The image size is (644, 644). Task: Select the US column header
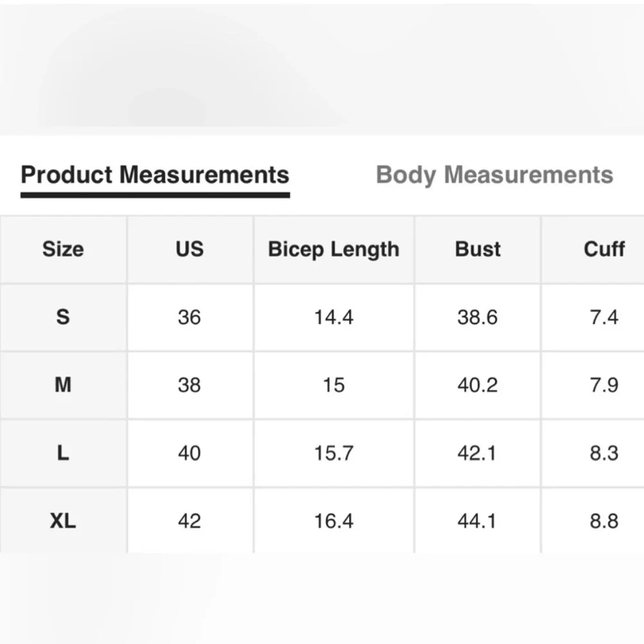click(x=189, y=249)
